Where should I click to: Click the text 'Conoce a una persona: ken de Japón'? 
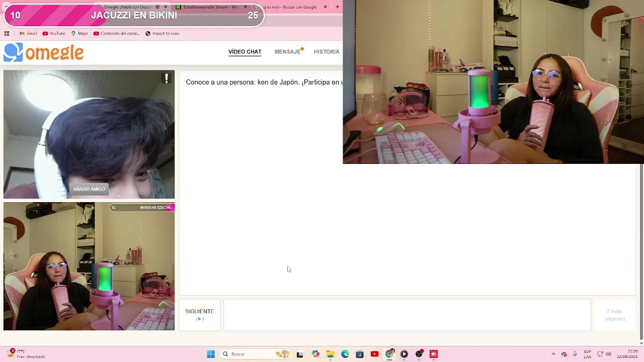point(243,82)
